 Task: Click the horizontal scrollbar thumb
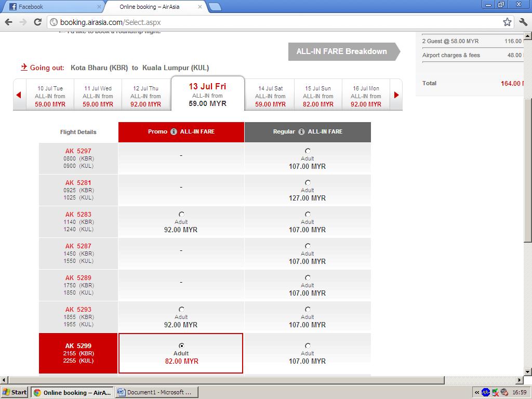click(226, 380)
